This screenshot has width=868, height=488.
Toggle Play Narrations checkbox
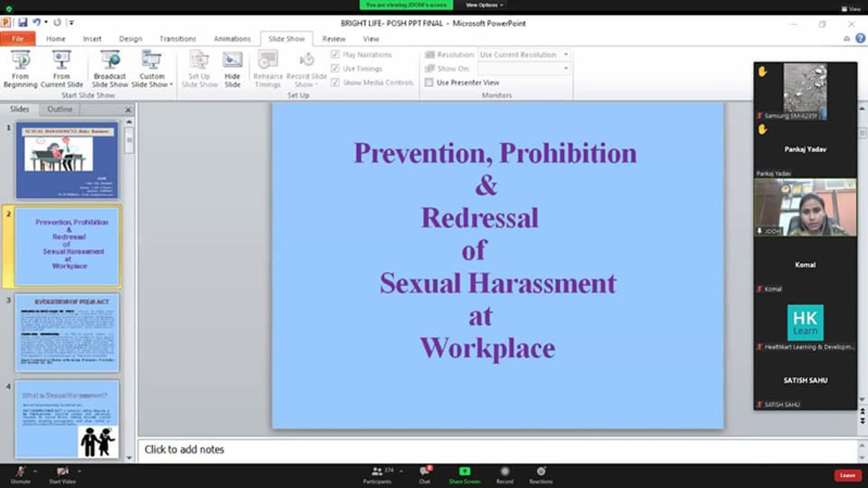pos(336,54)
